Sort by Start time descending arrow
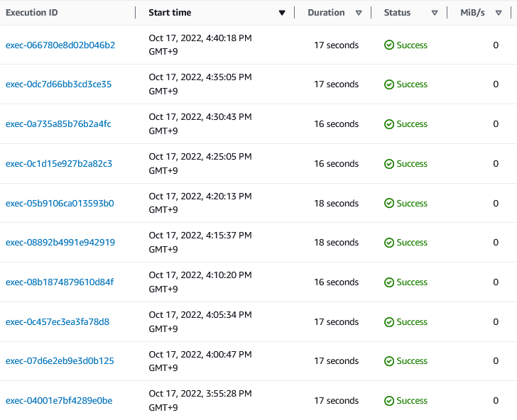Screen dimensions: 517x420 [x=282, y=13]
